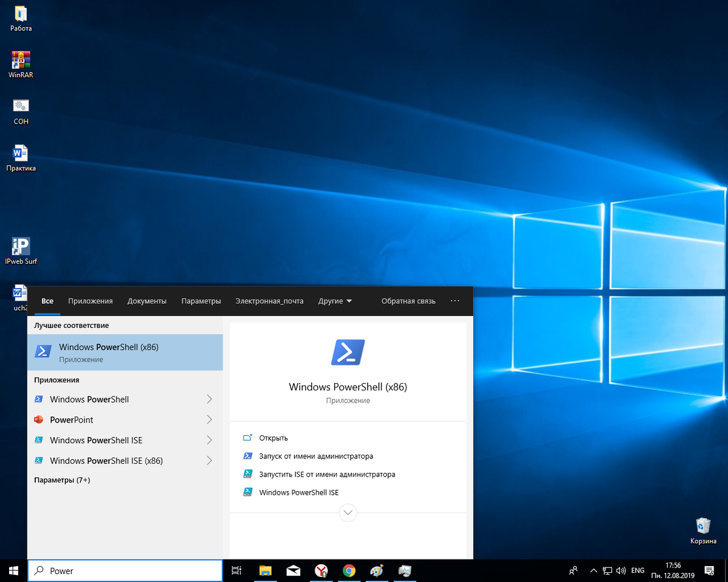
Task: Click the large PowerShell icon in the preview pane
Action: [348, 352]
